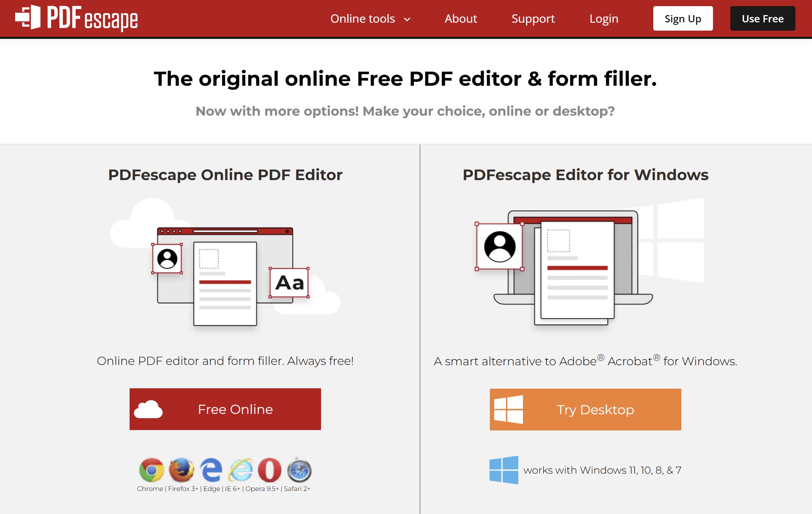This screenshot has width=812, height=514.
Task: Click subtitle 'Now with more options! Make your choice'
Action: 405,111
